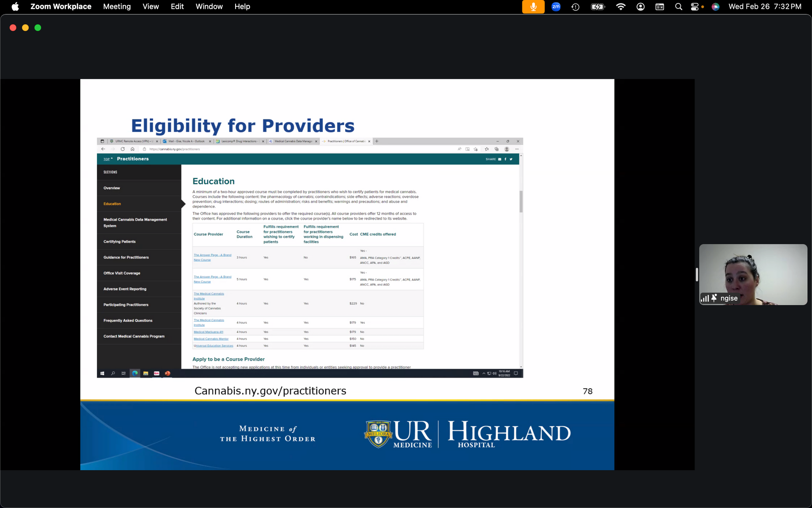Click the orange microphone indicator in menu bar
The image size is (812, 508).
click(x=533, y=7)
